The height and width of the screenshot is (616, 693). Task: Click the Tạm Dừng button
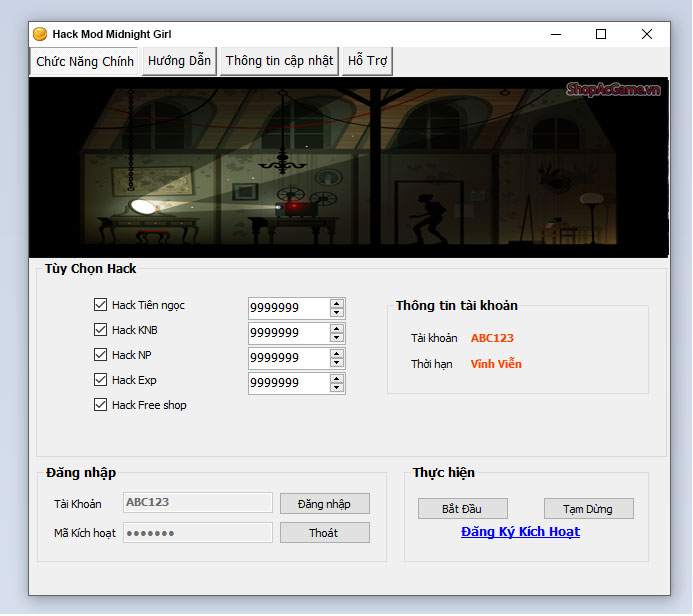pyautogui.click(x=589, y=509)
